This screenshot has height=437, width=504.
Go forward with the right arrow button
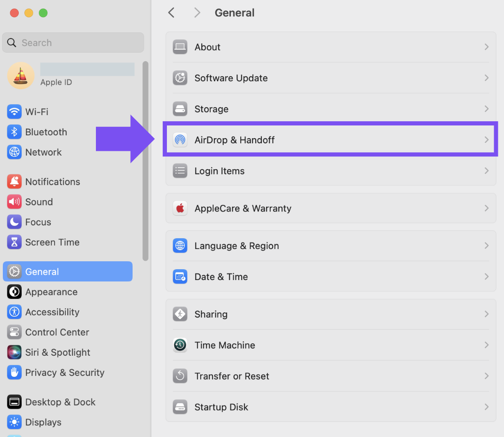pyautogui.click(x=197, y=13)
